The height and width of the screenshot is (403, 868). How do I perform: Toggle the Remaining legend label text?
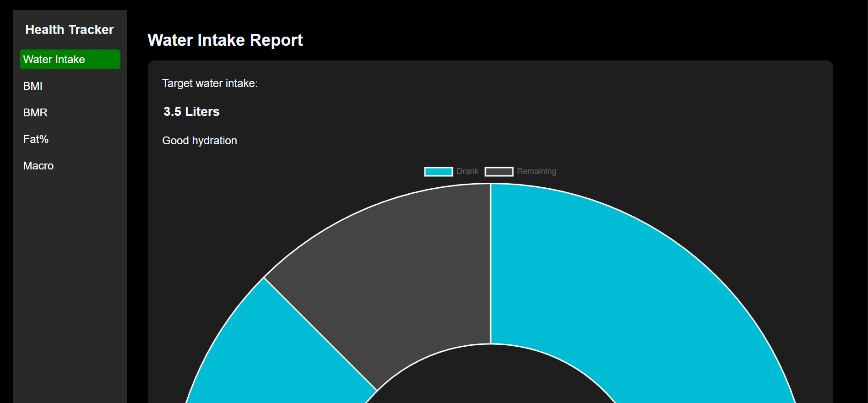tap(536, 171)
